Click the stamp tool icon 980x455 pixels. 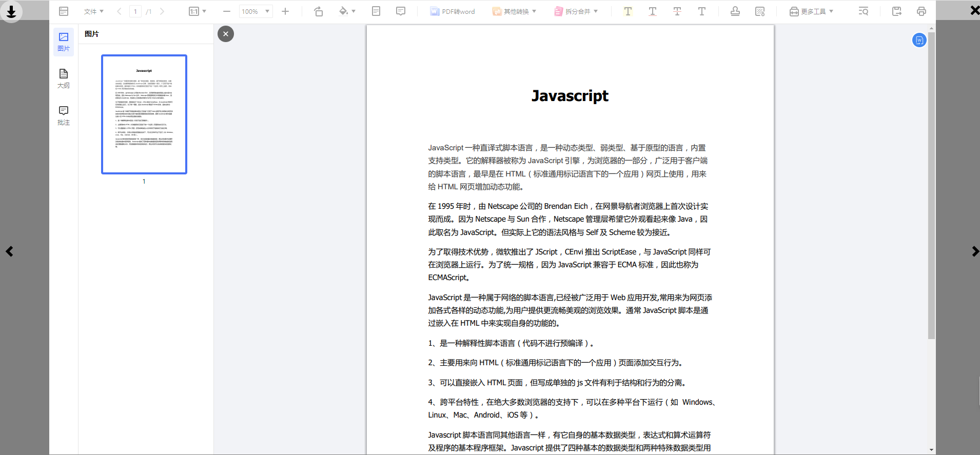(735, 11)
